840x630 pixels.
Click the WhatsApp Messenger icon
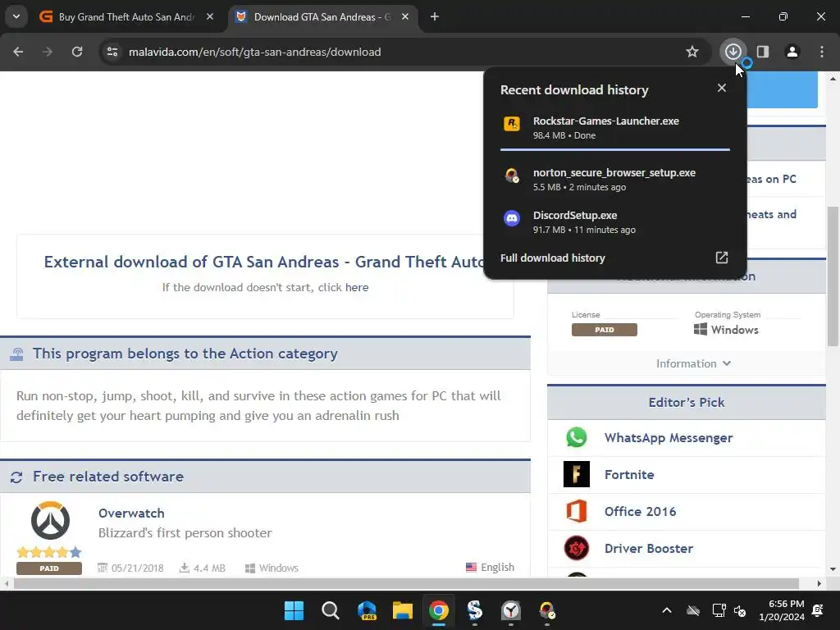click(577, 437)
